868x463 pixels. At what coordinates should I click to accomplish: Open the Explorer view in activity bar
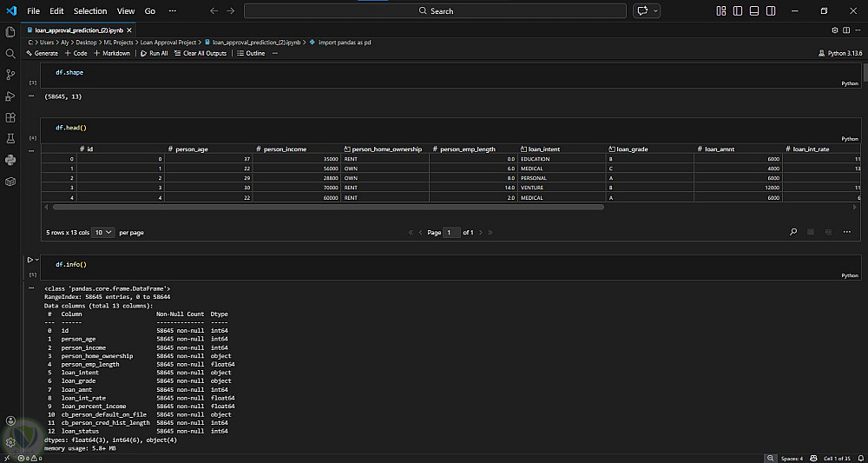(10, 32)
